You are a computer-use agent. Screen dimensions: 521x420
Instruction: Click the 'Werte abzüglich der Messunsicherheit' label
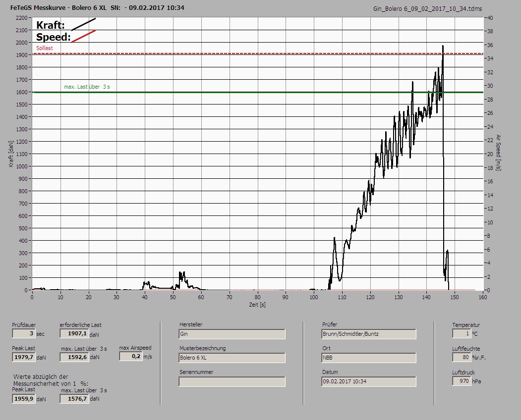tap(51, 380)
